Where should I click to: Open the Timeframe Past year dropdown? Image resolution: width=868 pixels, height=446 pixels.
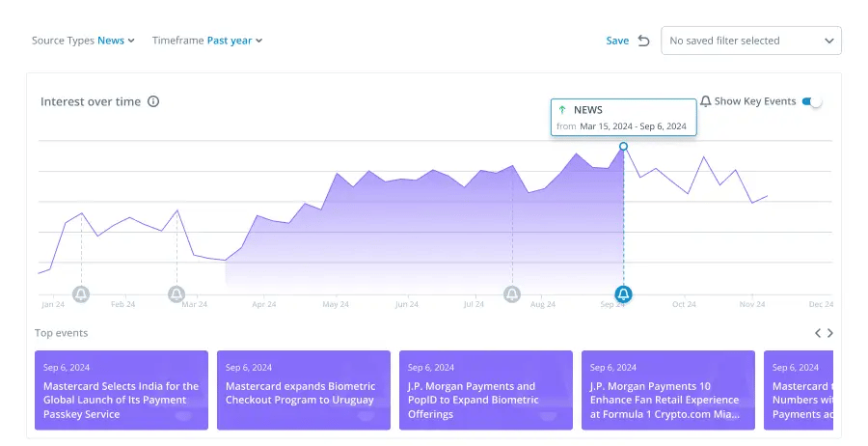pos(207,41)
